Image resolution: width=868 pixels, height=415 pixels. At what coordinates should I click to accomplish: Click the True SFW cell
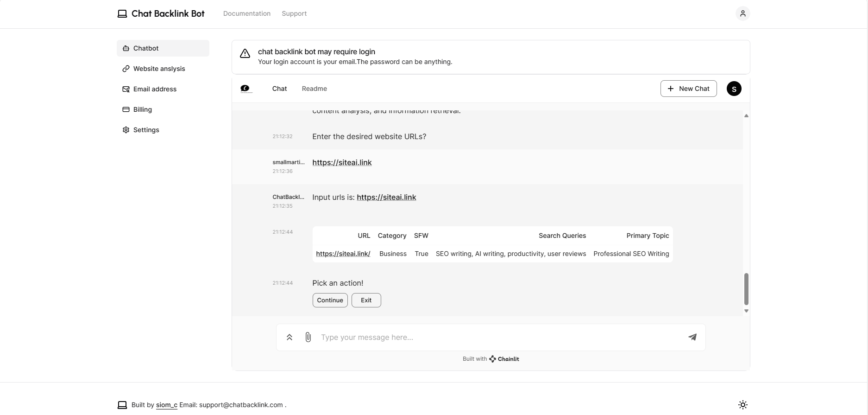421,254
